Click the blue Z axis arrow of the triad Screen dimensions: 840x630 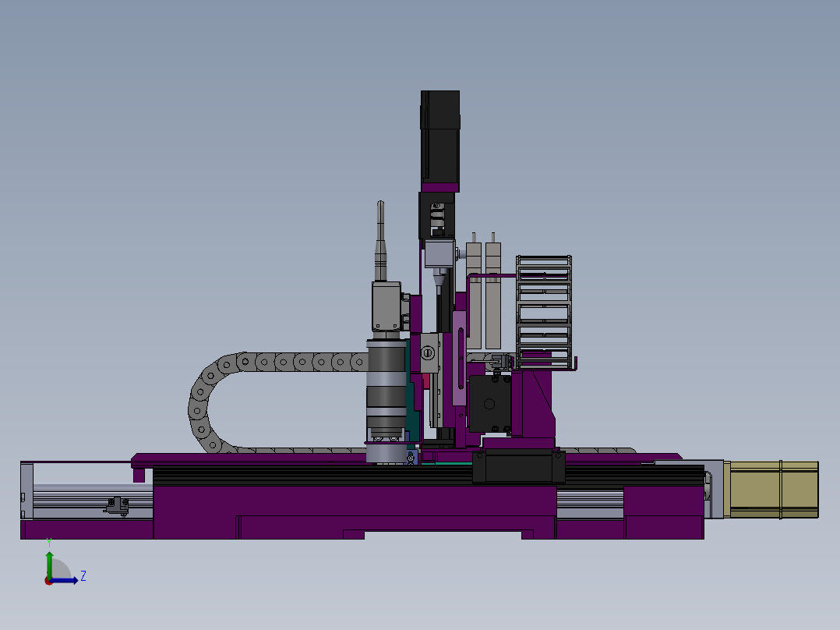pos(65,581)
